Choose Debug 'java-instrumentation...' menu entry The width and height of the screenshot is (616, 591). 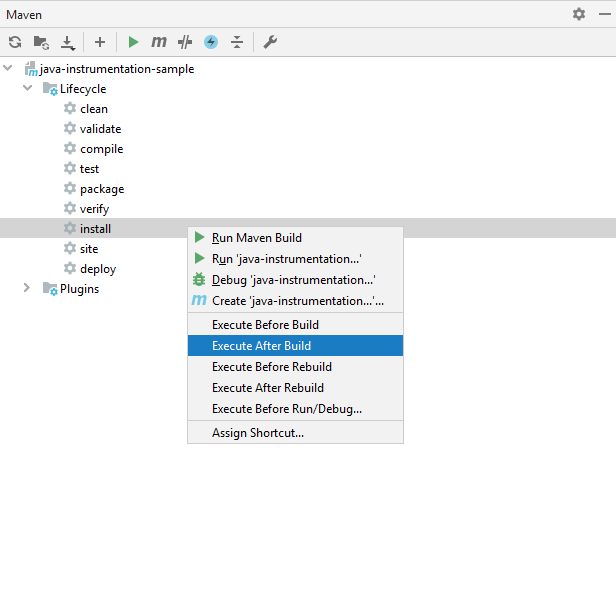click(x=295, y=280)
